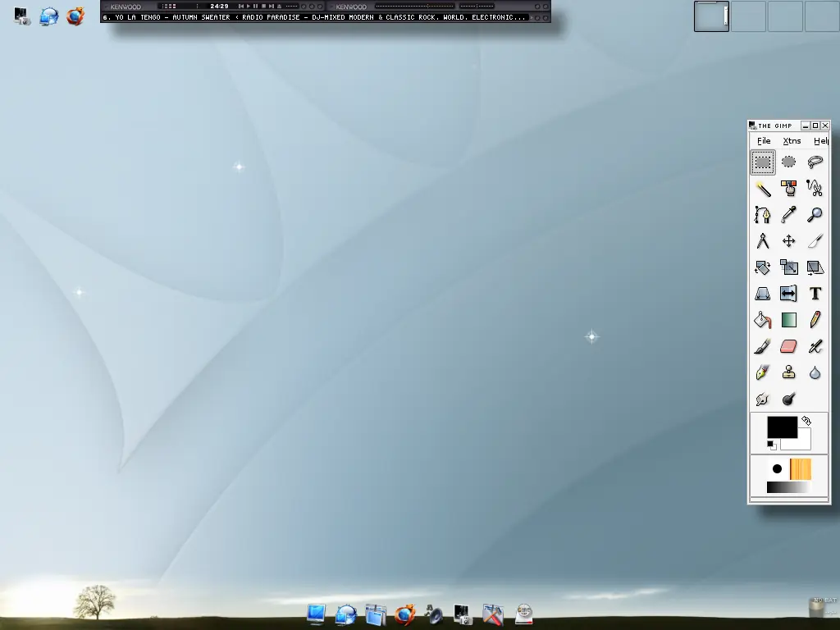Open the active gradient selector
The image size is (840, 630).
[x=788, y=487]
